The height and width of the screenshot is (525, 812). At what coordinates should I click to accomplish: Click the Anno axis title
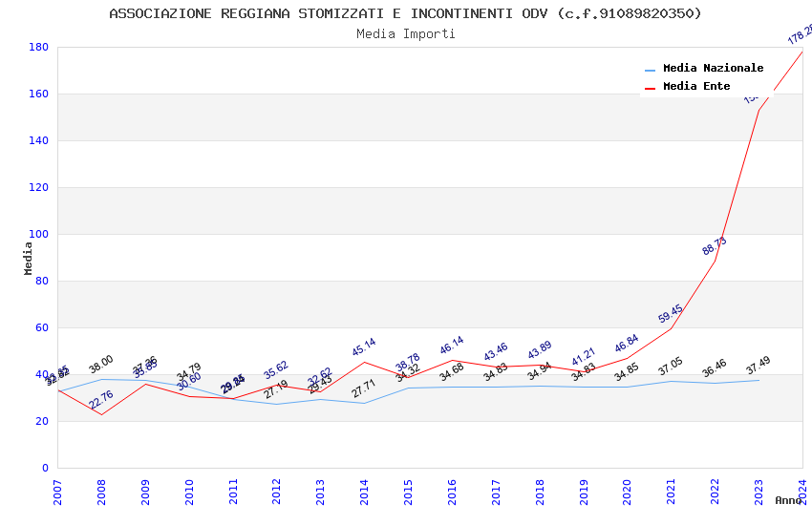coord(788,500)
